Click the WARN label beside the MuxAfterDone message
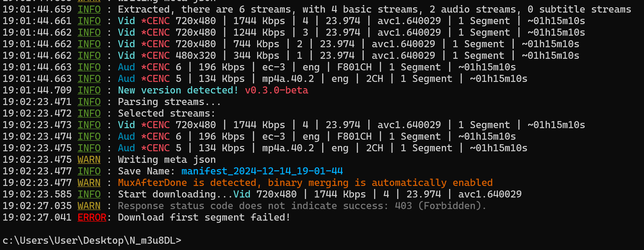 pos(89,183)
